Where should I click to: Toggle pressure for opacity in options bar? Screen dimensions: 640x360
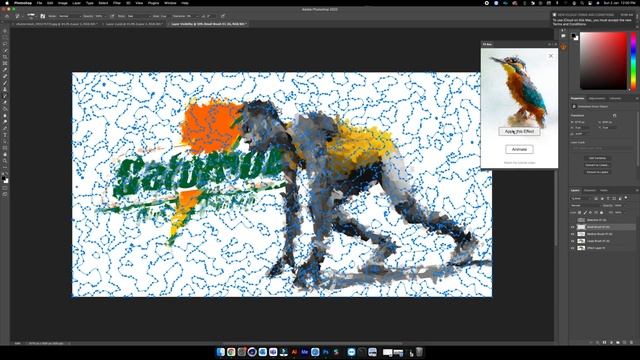pyautogui.click(x=112, y=16)
